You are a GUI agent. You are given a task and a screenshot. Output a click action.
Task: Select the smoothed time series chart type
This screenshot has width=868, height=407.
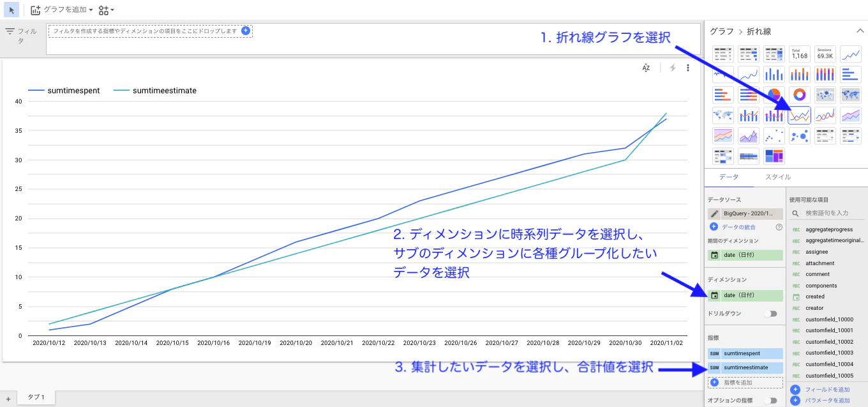pos(749,75)
